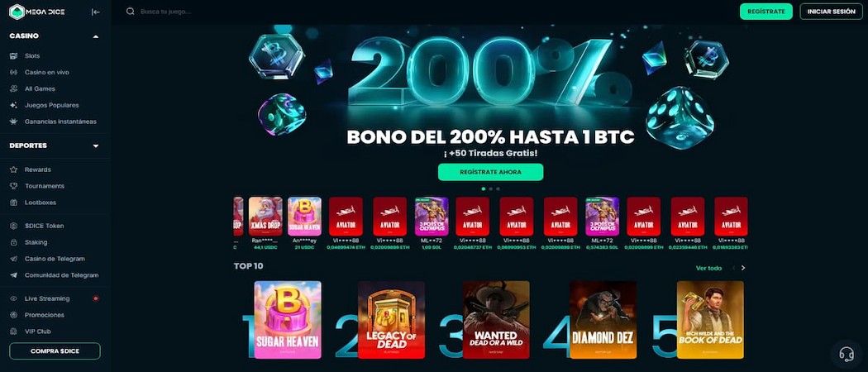Viewport: 868px width, 372px height.
Task: Click the Mega Dice logo
Action: pyautogui.click(x=37, y=12)
